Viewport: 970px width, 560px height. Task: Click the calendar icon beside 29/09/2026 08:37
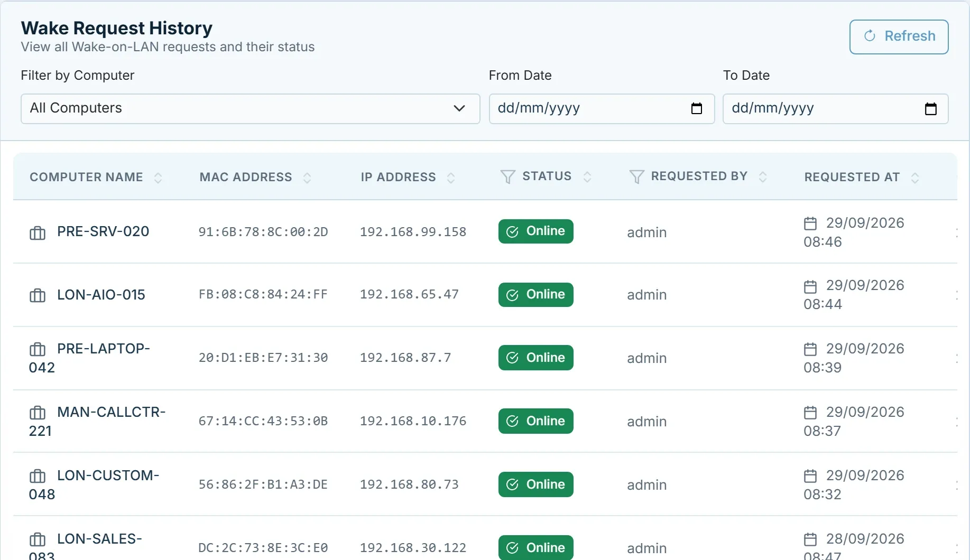coord(810,413)
